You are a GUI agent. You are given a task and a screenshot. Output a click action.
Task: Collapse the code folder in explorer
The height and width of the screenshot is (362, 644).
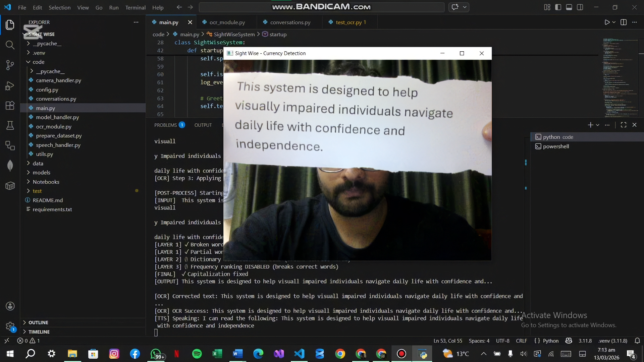point(38,62)
